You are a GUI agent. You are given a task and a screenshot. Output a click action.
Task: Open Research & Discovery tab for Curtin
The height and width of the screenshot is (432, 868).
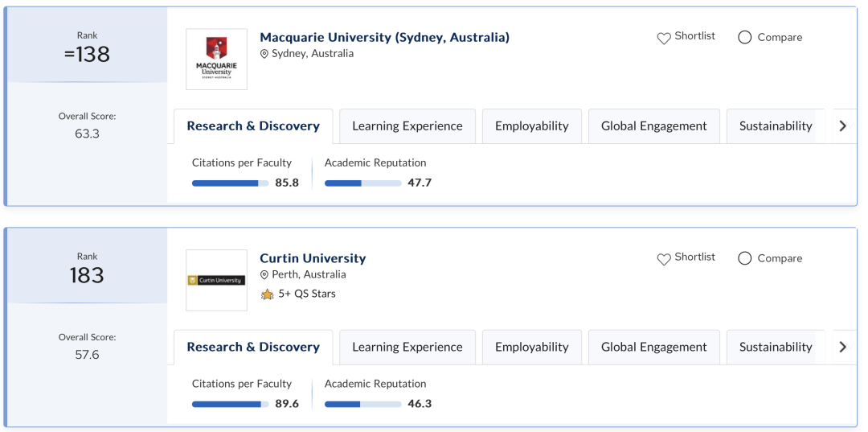click(x=253, y=348)
